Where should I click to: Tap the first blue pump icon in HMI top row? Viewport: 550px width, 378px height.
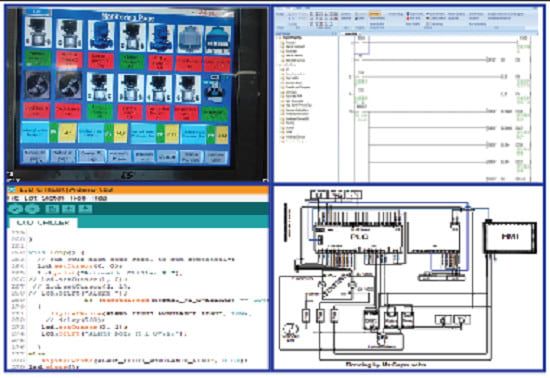(x=101, y=35)
